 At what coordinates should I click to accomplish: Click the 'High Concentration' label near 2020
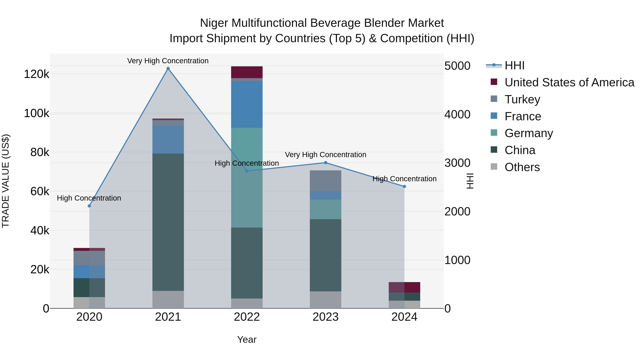[89, 198]
